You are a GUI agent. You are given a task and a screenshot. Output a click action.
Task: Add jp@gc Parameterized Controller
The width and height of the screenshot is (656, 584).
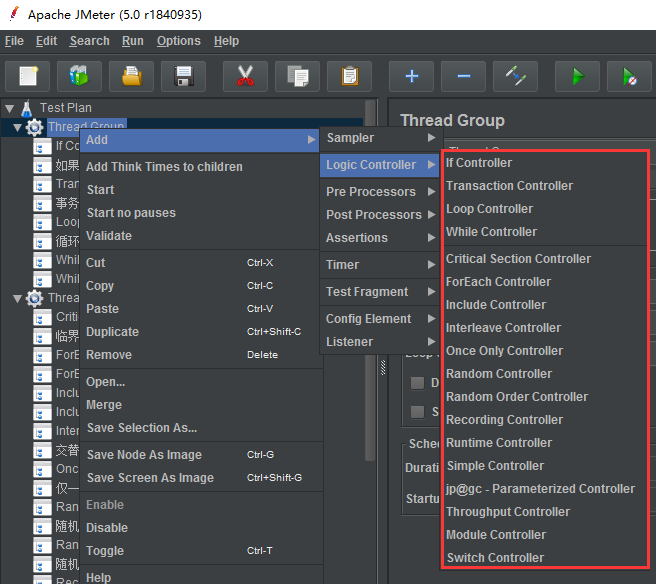pos(545,489)
